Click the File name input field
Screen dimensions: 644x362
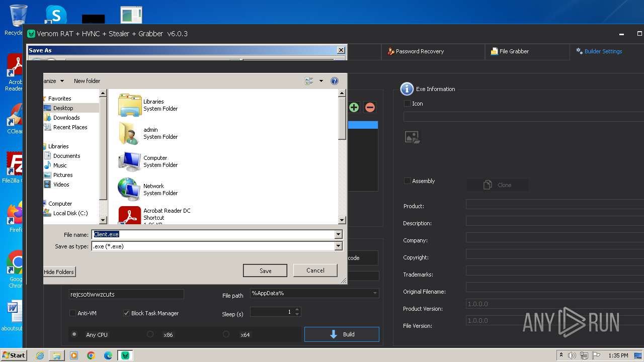213,234
